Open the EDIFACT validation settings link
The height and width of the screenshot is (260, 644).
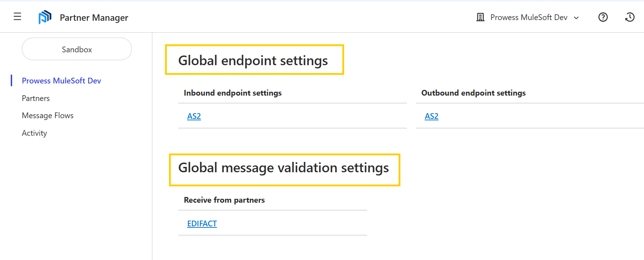pyautogui.click(x=202, y=223)
